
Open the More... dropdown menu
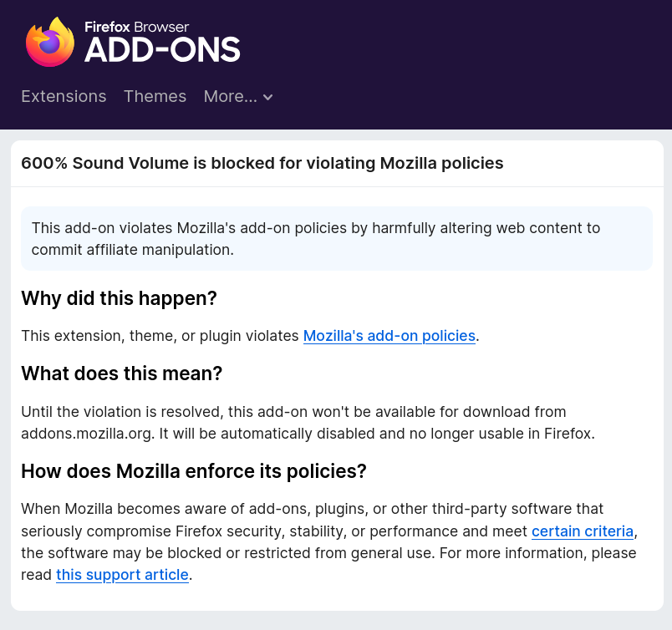coord(231,96)
